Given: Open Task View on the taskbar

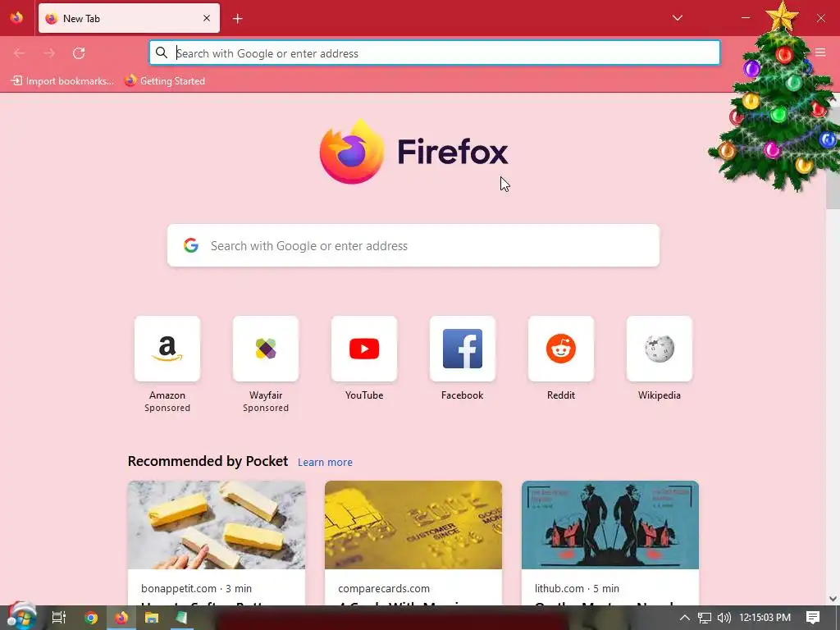Looking at the screenshot, I should coord(59,618).
